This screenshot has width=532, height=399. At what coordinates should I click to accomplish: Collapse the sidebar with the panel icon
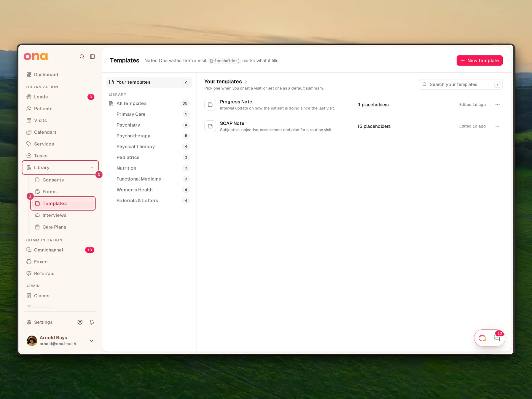(93, 57)
